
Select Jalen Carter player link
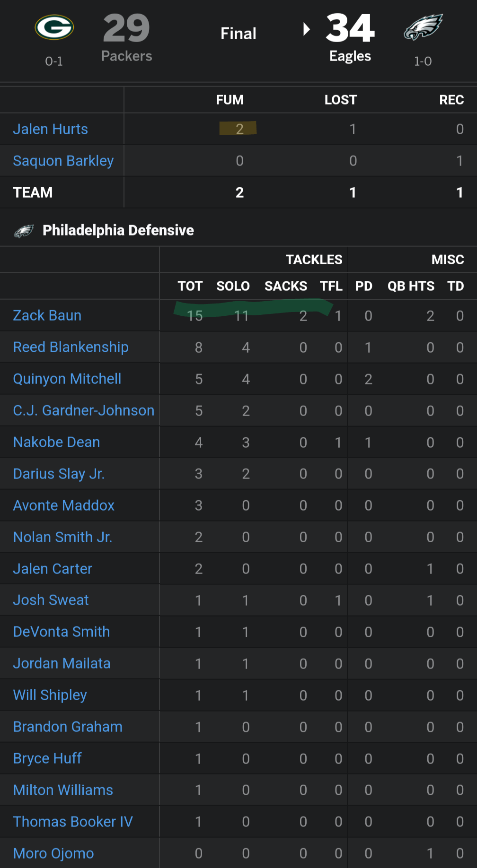pos(53,569)
